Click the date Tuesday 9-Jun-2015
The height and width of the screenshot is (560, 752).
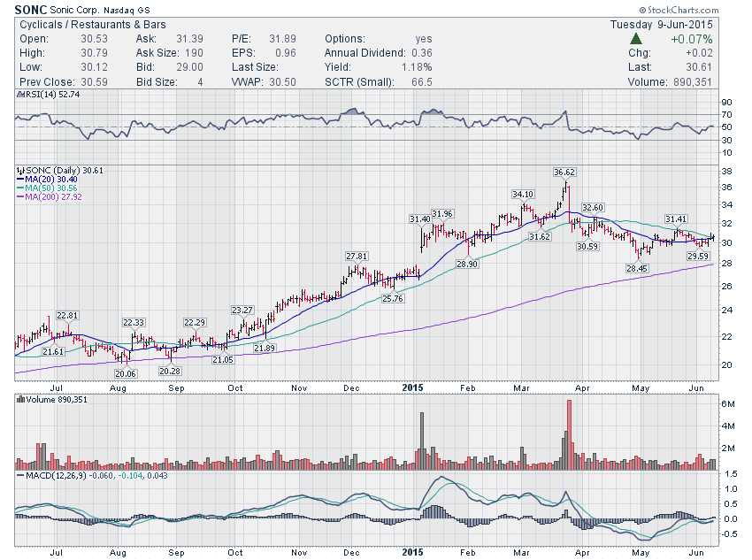662,25
